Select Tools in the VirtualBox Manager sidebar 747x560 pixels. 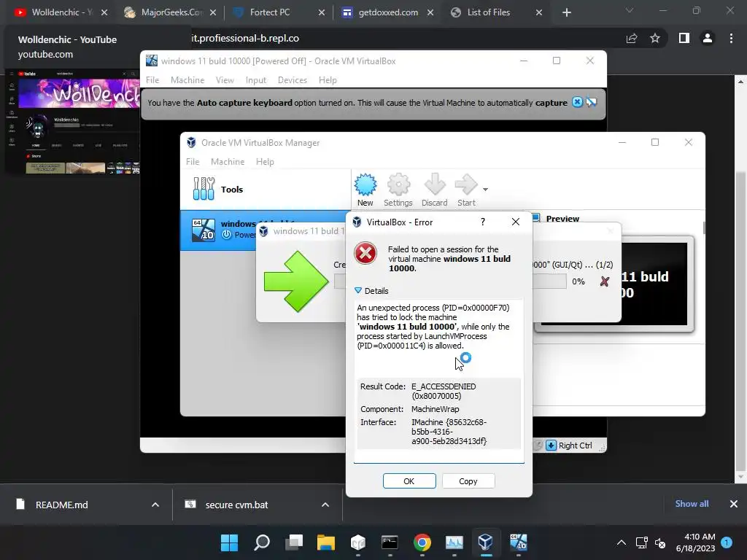point(266,189)
